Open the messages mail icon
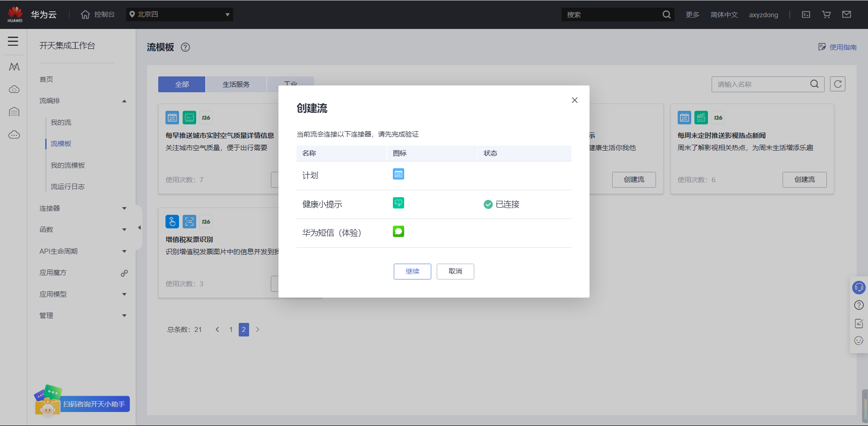 click(x=847, y=14)
